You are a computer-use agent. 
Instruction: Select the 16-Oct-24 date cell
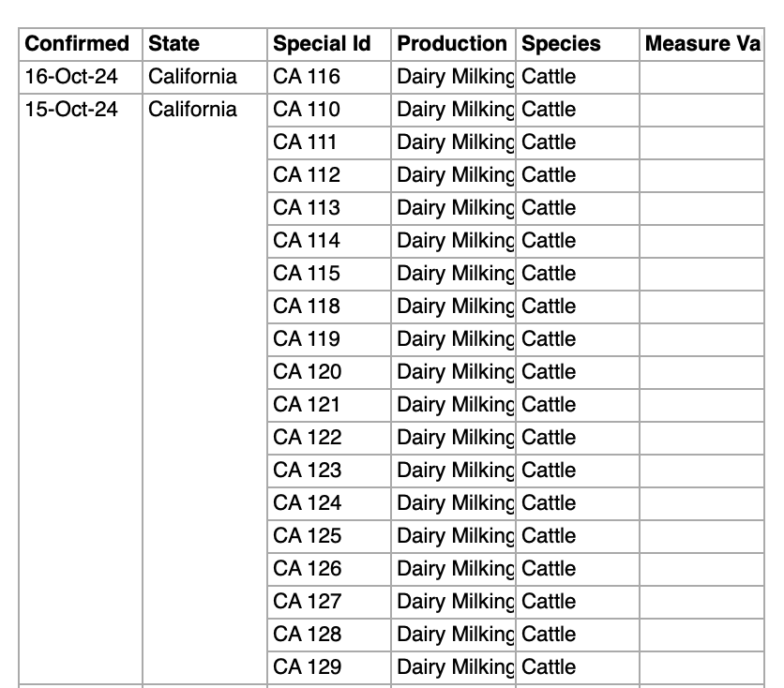point(71,77)
